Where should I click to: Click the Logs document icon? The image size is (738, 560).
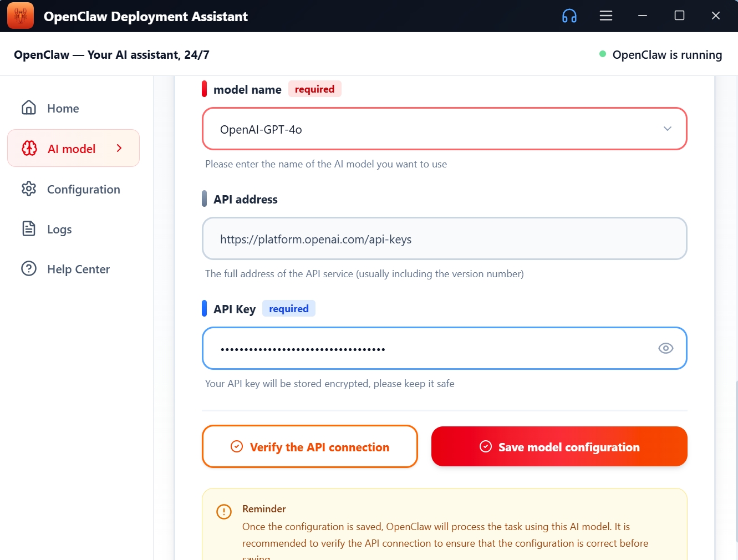click(28, 229)
